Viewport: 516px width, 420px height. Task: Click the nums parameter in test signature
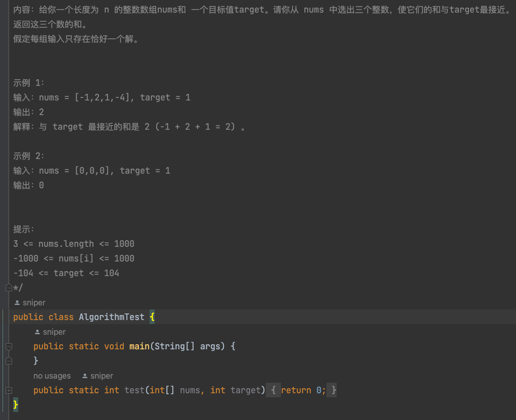190,390
